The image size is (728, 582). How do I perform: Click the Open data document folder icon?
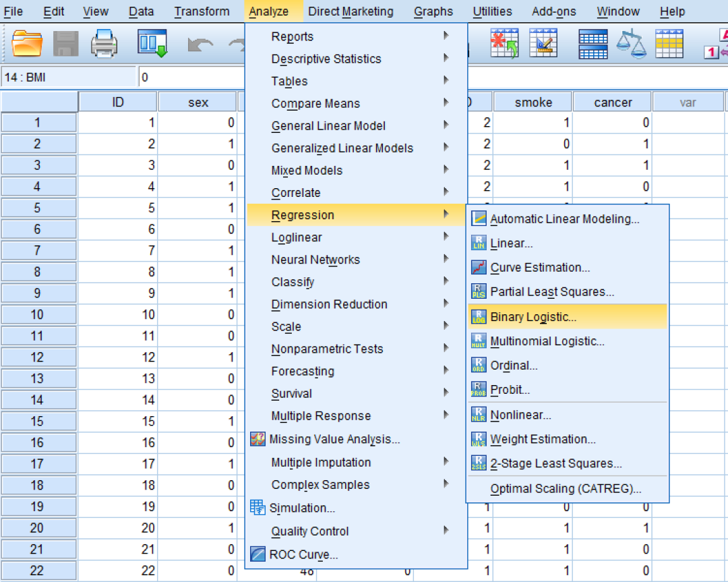pos(27,43)
